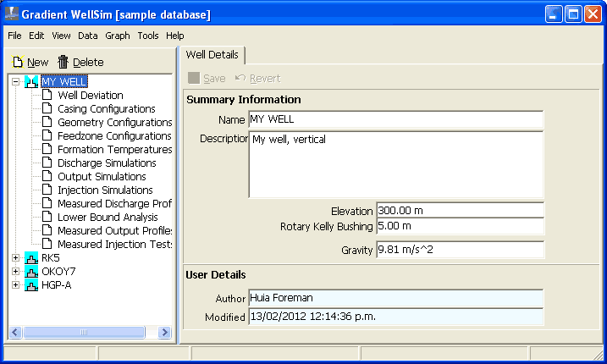Open the Graph menu
Screen dimensions: 607x364
tap(118, 36)
